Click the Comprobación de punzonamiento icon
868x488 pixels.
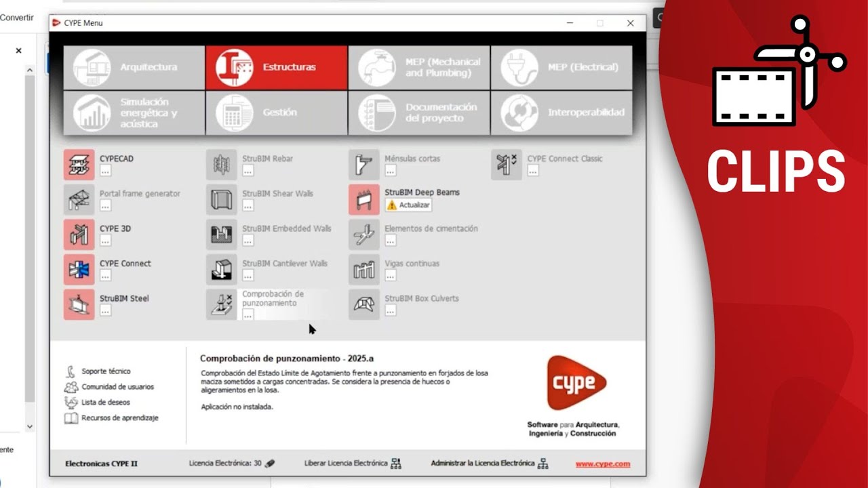click(x=222, y=304)
